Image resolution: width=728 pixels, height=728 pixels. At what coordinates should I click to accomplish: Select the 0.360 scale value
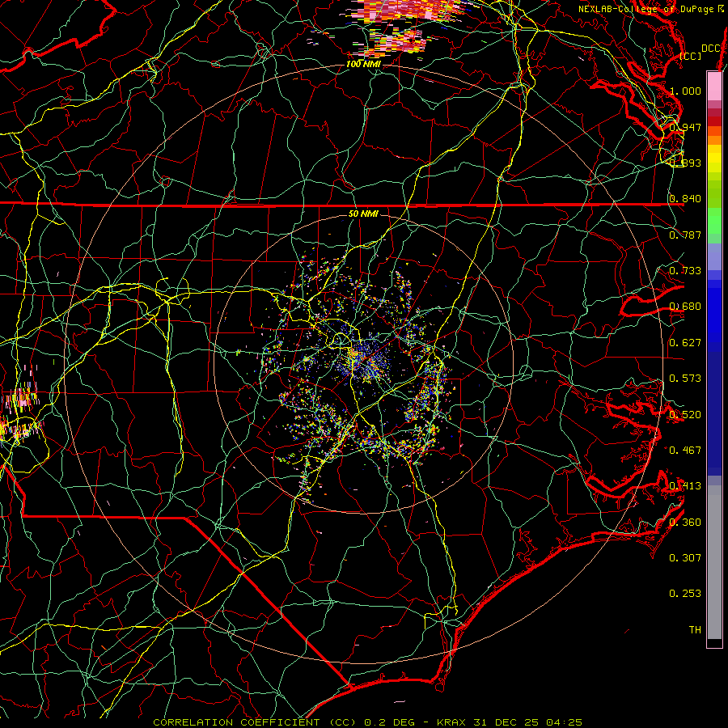point(685,523)
